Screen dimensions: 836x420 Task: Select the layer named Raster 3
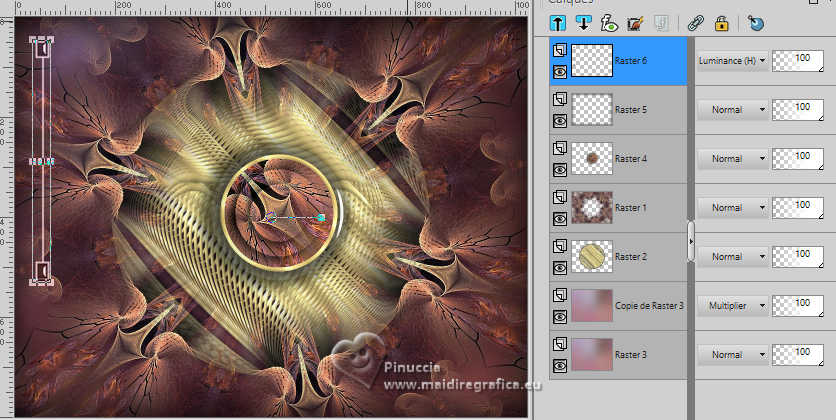point(631,355)
